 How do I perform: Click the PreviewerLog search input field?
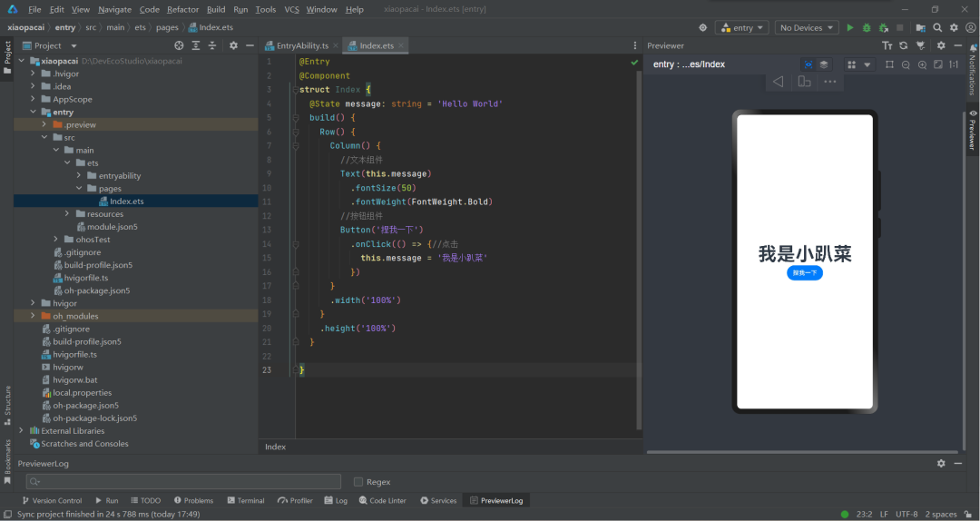coord(183,482)
